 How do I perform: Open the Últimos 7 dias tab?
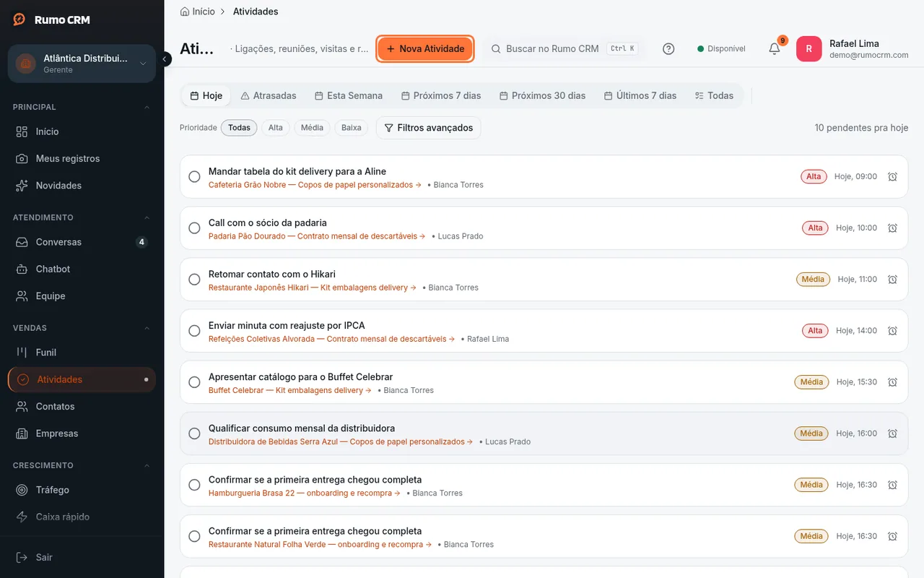point(640,95)
